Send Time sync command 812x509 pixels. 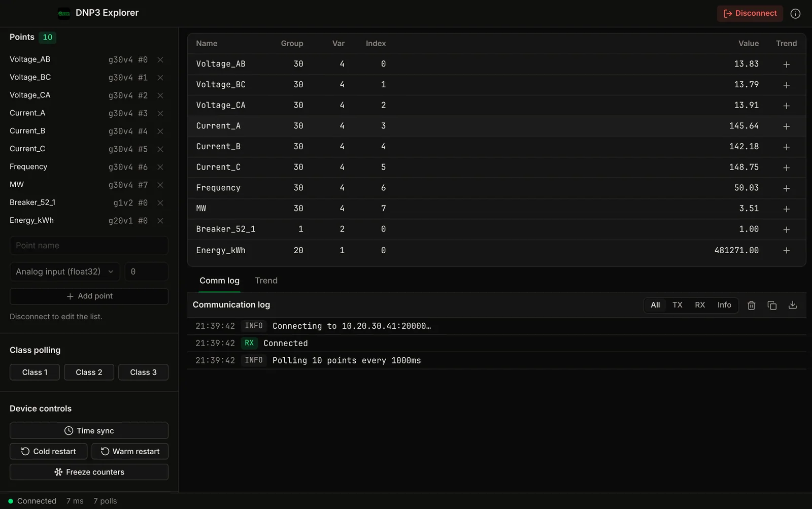tap(89, 431)
